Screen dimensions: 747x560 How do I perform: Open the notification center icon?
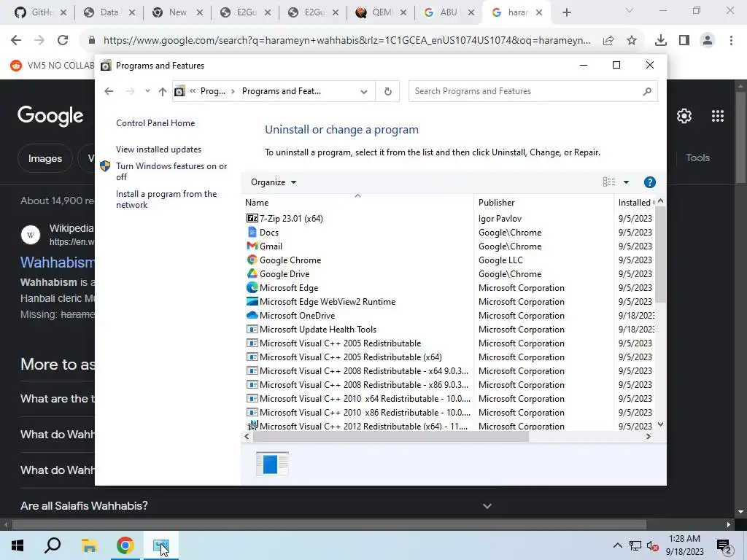(x=724, y=546)
